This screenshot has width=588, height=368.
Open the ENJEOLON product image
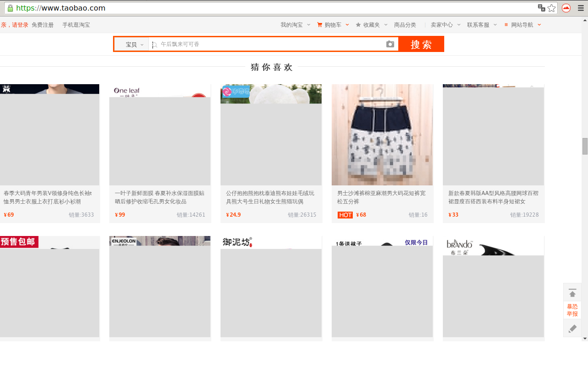click(160, 287)
